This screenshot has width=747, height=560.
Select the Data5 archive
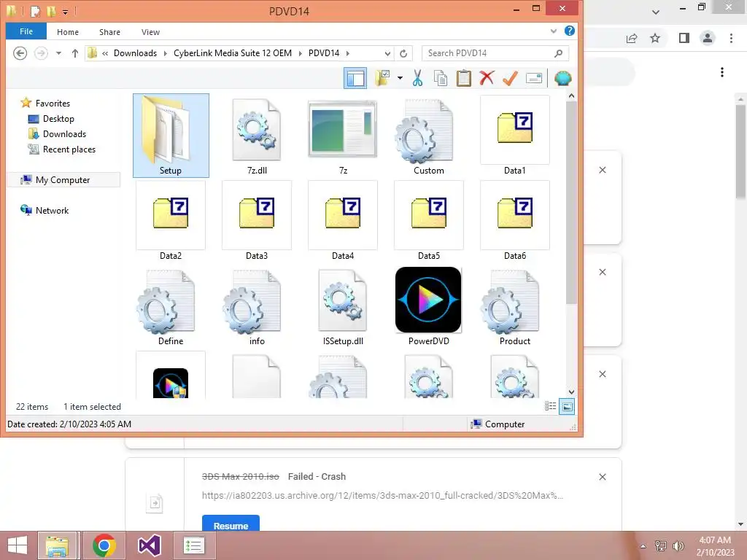click(429, 221)
